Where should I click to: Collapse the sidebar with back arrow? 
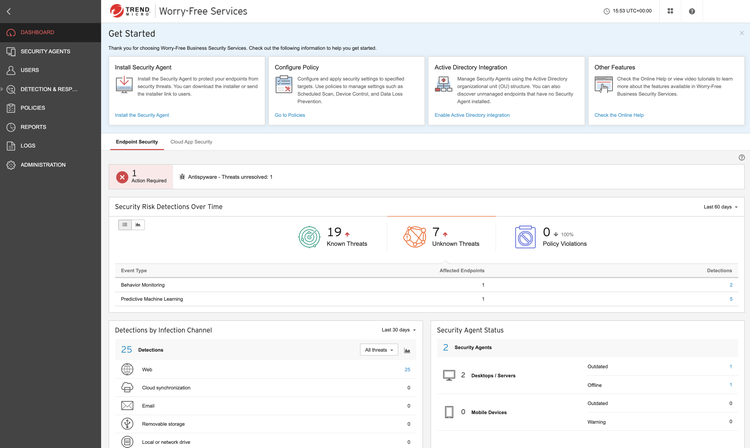click(9, 11)
